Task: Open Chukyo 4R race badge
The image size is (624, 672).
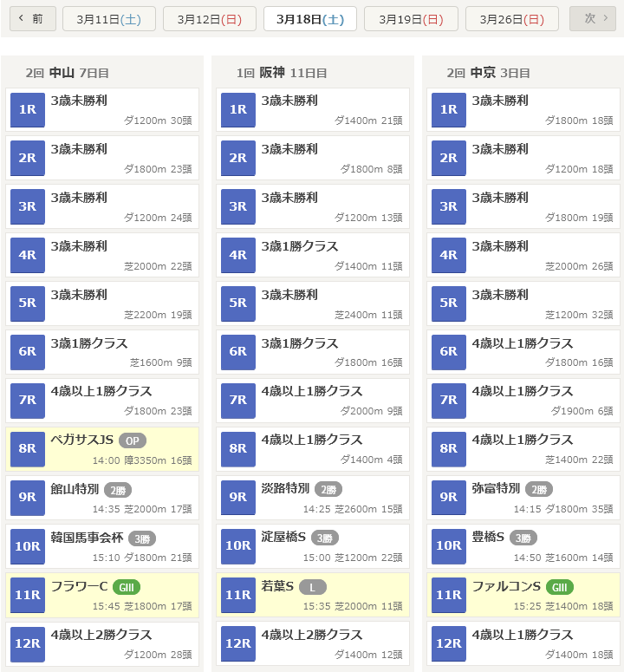Action: (449, 255)
